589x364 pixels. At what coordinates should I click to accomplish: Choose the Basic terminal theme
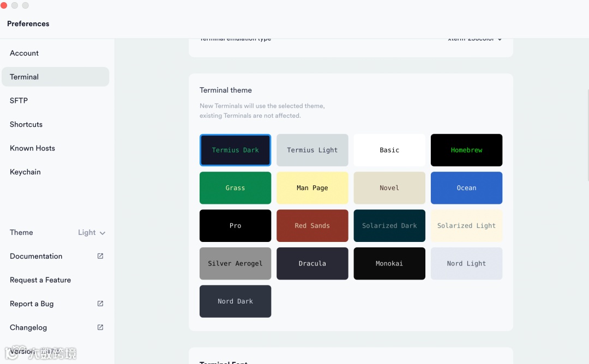[x=389, y=150]
